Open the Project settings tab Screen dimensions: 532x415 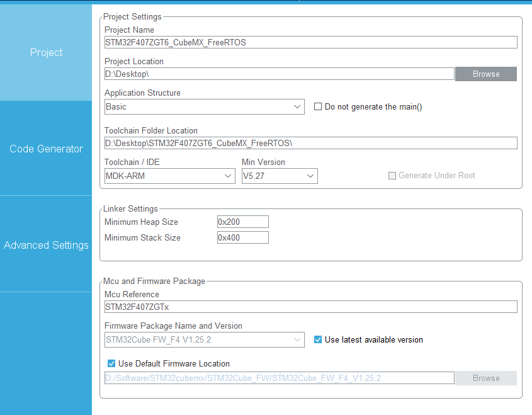[46, 53]
